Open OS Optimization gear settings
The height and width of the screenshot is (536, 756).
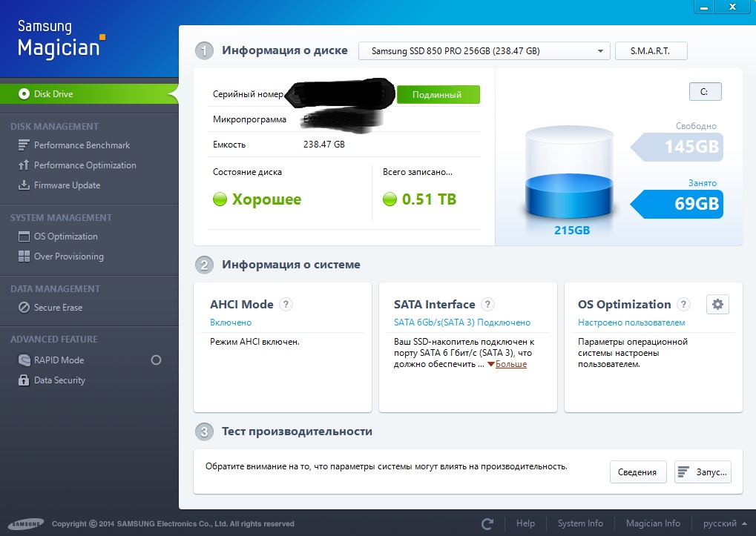717,305
